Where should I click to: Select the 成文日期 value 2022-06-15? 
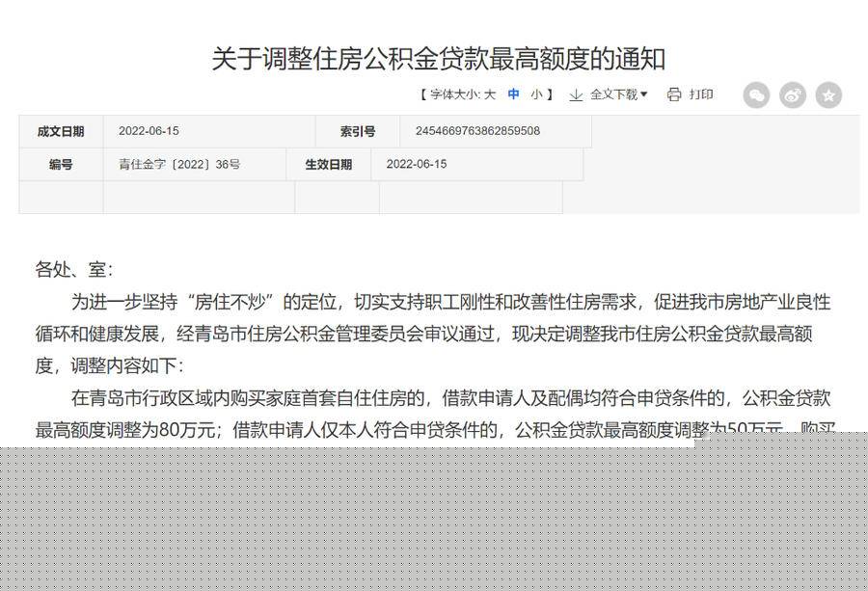pyautogui.click(x=149, y=131)
